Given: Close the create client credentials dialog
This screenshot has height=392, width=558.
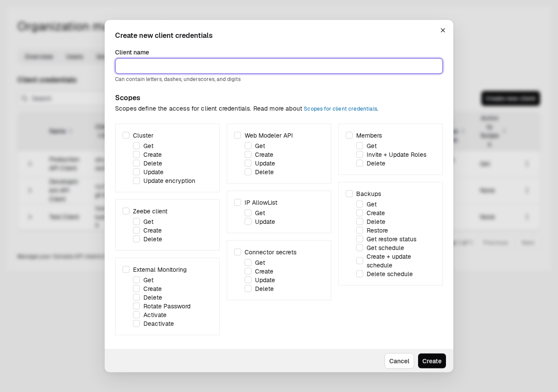Looking at the screenshot, I should [x=443, y=30].
